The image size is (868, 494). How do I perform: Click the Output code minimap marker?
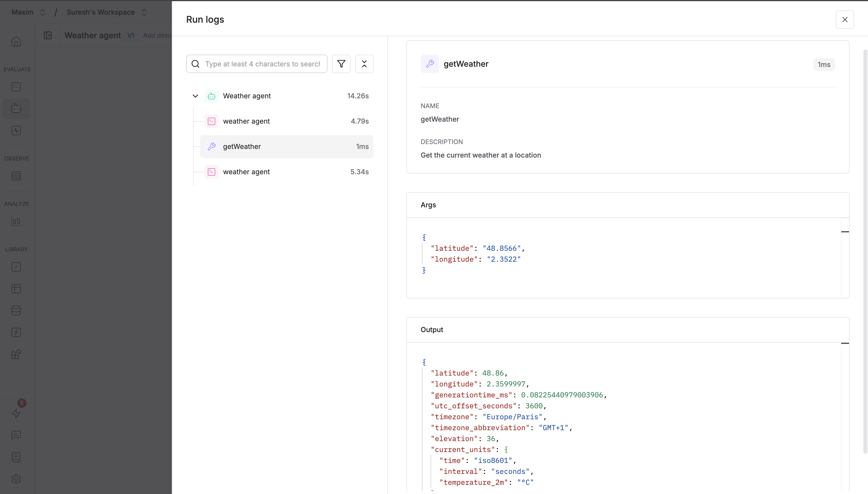(845, 343)
